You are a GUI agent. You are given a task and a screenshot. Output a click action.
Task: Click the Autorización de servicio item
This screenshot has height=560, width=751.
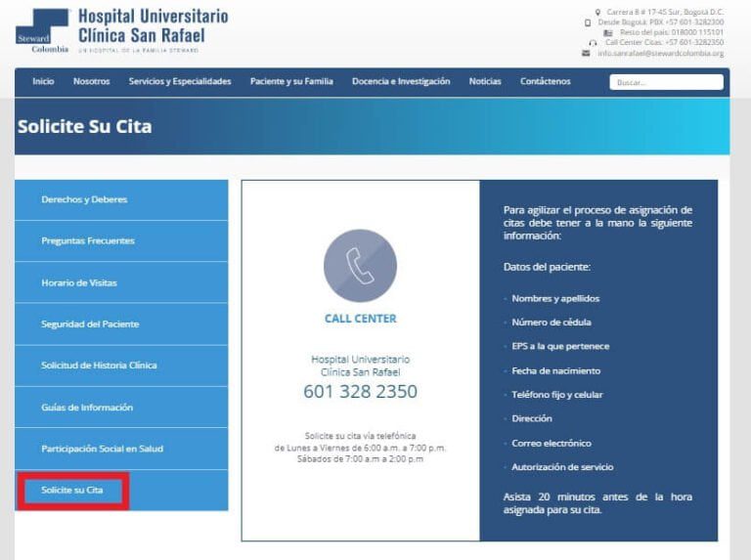coord(562,467)
